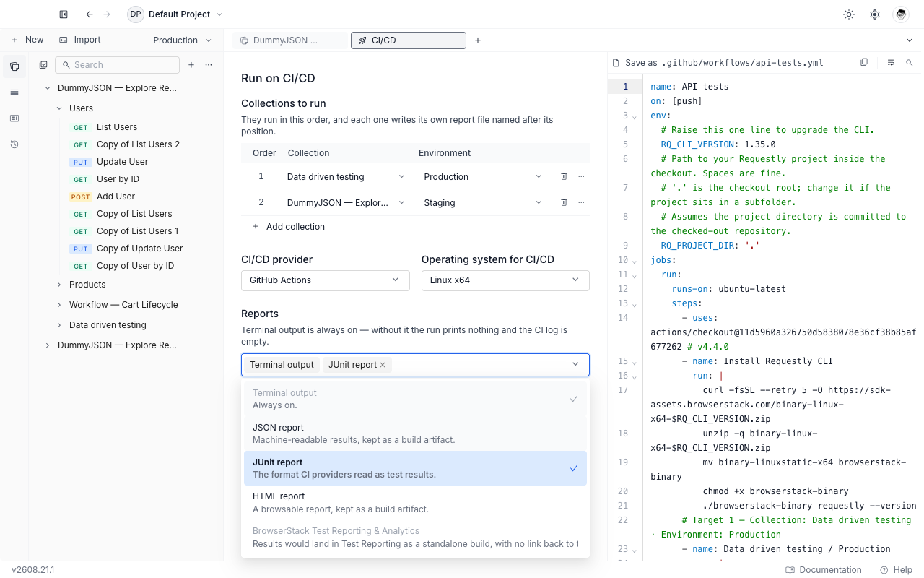This screenshot has height=578, width=924.
Task: Select the CI/CD tab
Action: pyautogui.click(x=409, y=40)
